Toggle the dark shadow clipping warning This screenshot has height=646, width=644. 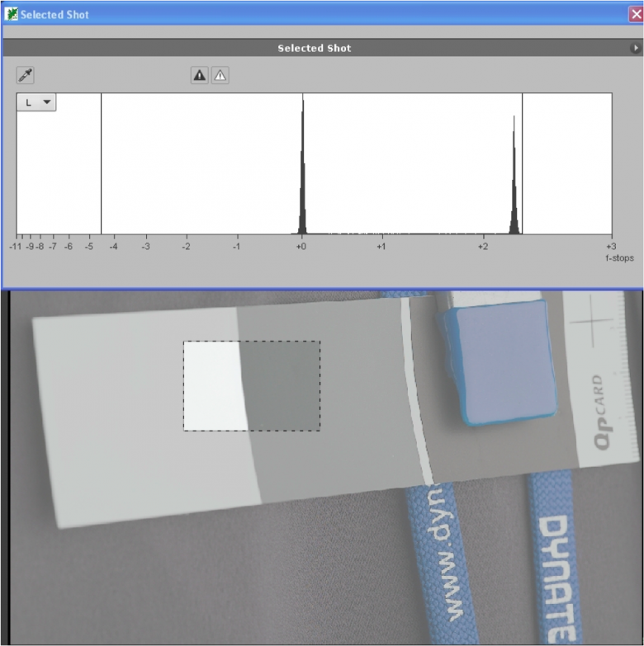click(200, 75)
